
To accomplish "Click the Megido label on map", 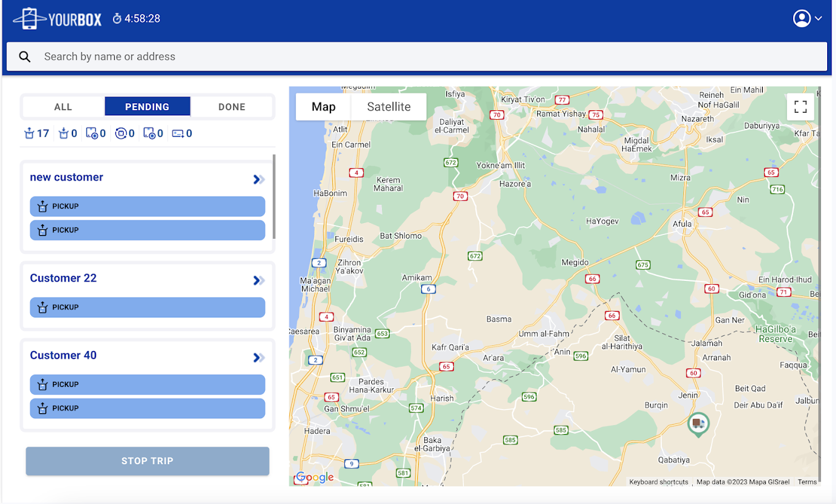I will tap(575, 262).
